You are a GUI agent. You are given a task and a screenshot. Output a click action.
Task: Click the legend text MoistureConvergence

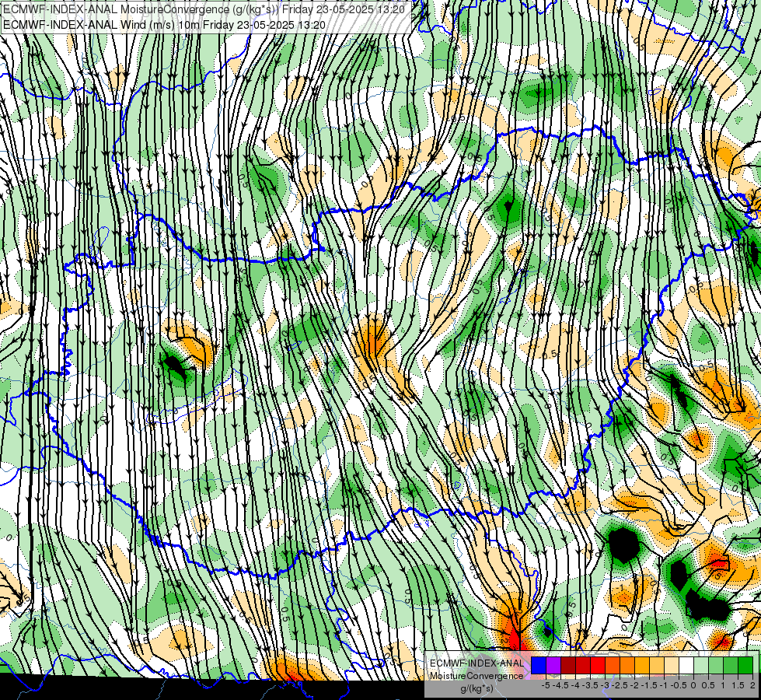(476, 676)
